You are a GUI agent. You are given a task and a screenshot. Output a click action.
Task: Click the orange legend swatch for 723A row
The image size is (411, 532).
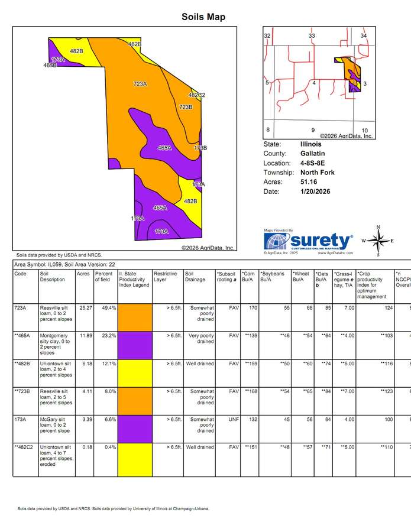(134, 316)
